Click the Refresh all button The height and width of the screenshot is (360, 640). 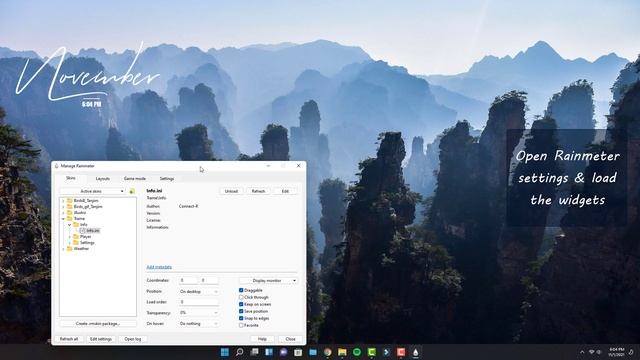[69, 339]
